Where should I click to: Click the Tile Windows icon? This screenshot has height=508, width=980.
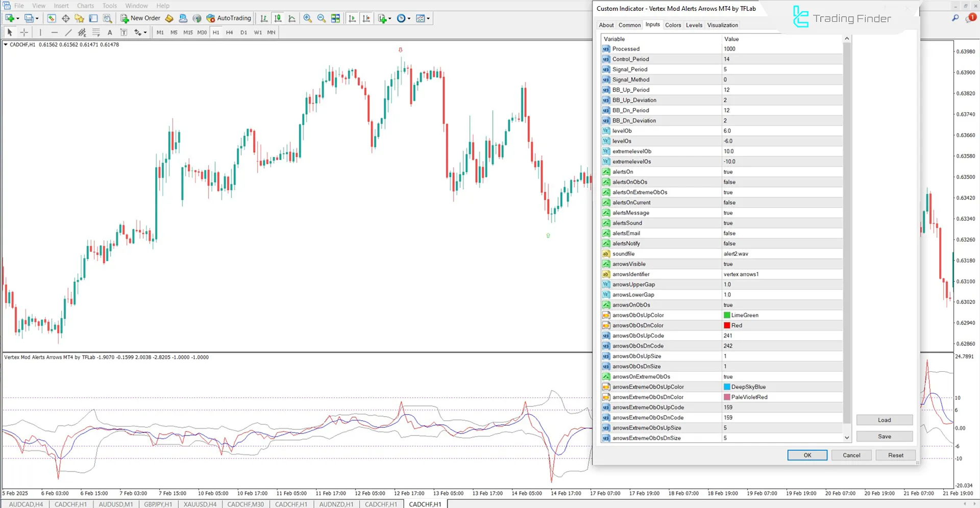335,18
